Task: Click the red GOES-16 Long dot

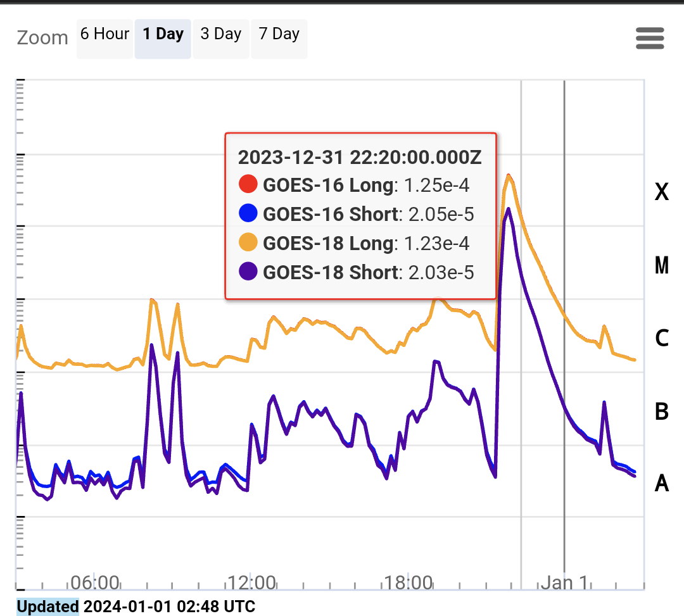Action: [248, 185]
